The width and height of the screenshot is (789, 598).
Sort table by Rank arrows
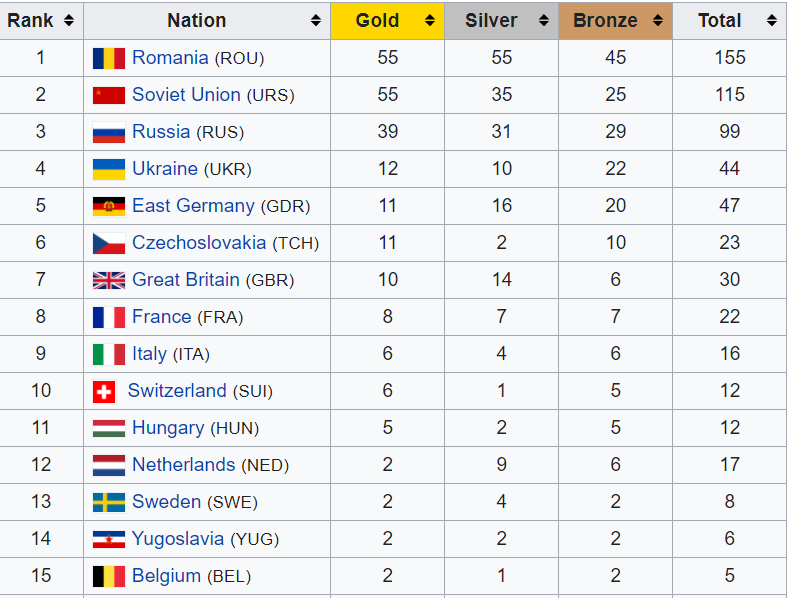click(69, 21)
